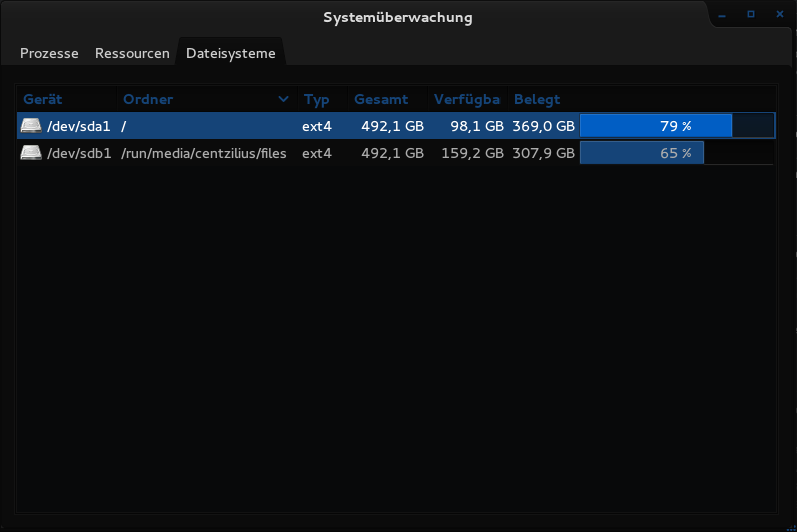Screen dimensions: 797x532
Task: Click the Systemüberwachung title bar text
Action: [x=398, y=17]
